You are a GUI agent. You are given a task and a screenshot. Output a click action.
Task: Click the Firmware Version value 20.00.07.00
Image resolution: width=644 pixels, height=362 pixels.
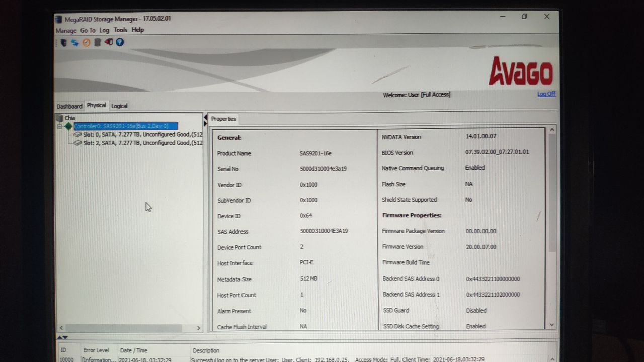[x=481, y=247]
